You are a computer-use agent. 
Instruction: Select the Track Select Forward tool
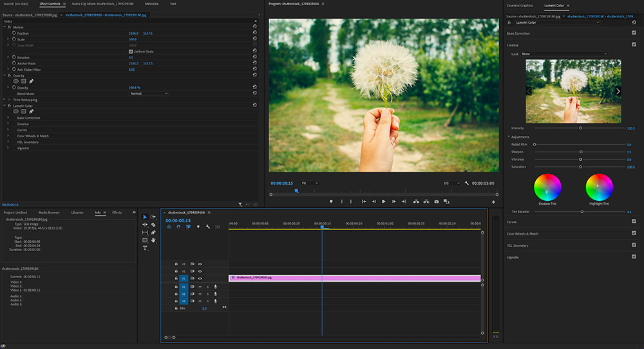click(153, 217)
